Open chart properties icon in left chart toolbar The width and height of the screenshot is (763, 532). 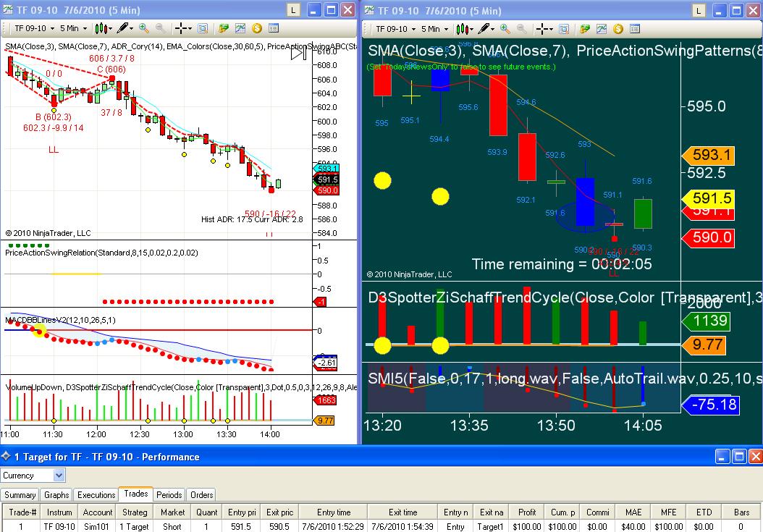(274, 28)
